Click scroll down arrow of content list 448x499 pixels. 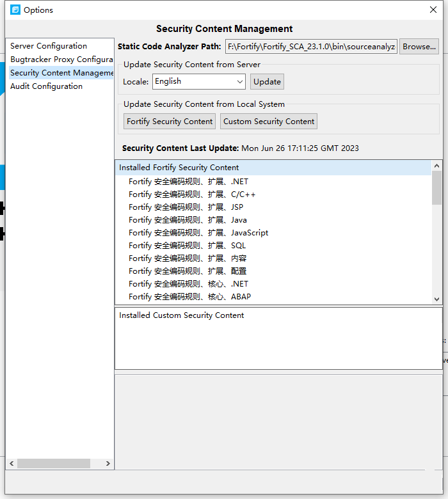[436, 299]
